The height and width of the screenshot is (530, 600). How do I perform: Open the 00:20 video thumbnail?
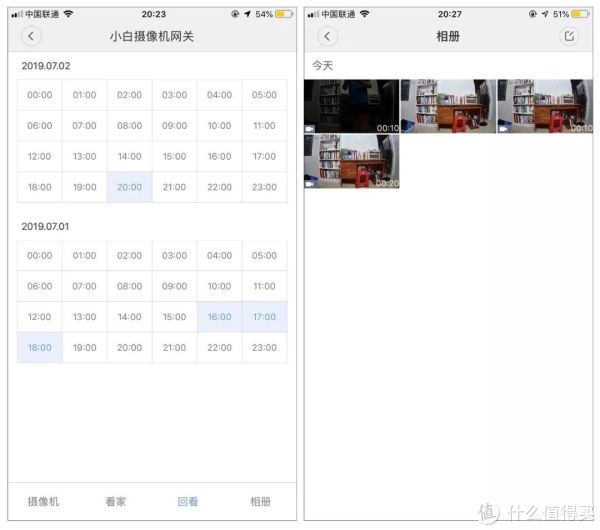(x=352, y=161)
